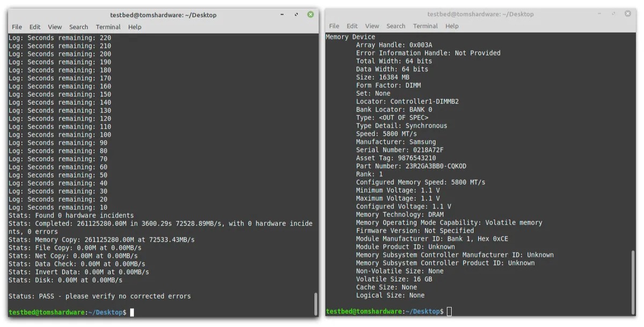Open Help menu in left terminal
Image resolution: width=644 pixels, height=327 pixels.
(135, 27)
